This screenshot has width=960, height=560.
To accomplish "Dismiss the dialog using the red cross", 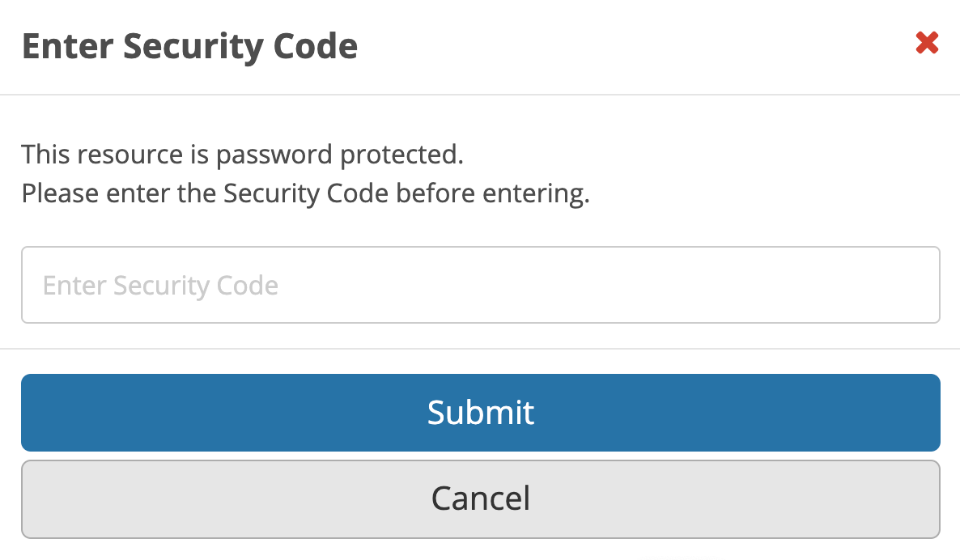I will 926,44.
